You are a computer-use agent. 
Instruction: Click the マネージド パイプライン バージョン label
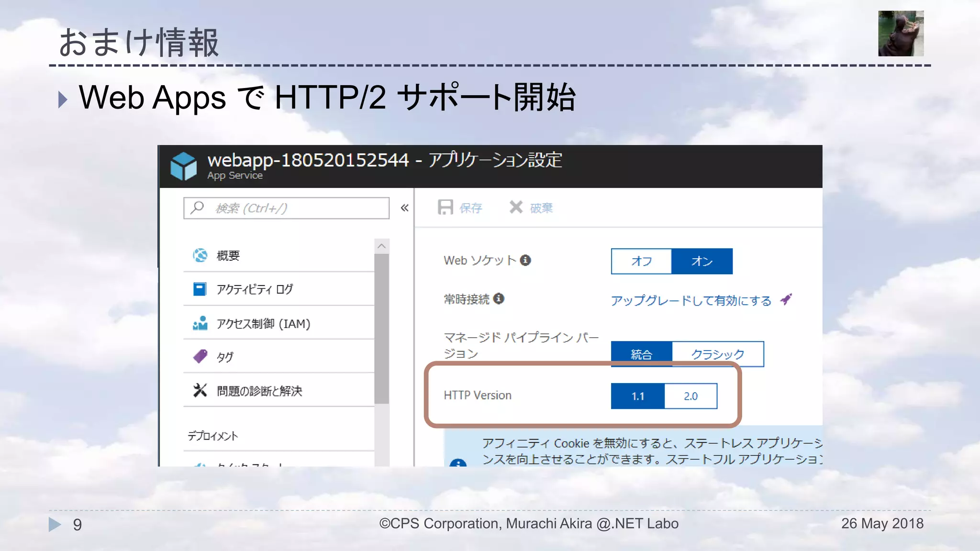click(x=521, y=345)
